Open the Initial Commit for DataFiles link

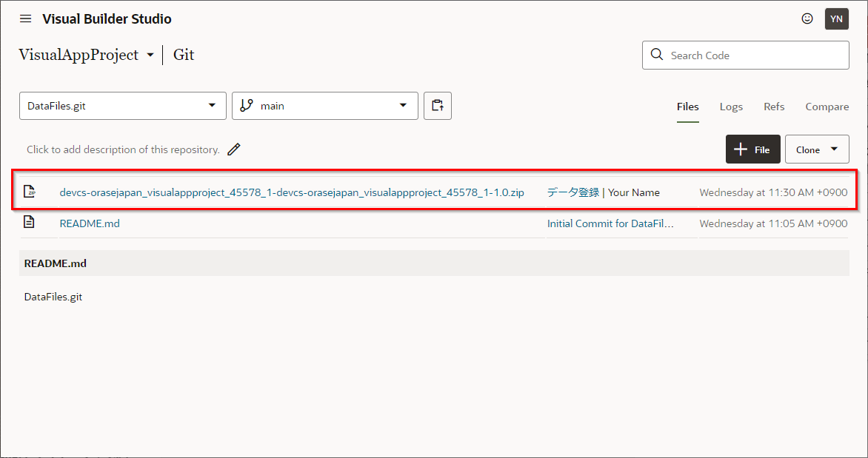pos(610,223)
